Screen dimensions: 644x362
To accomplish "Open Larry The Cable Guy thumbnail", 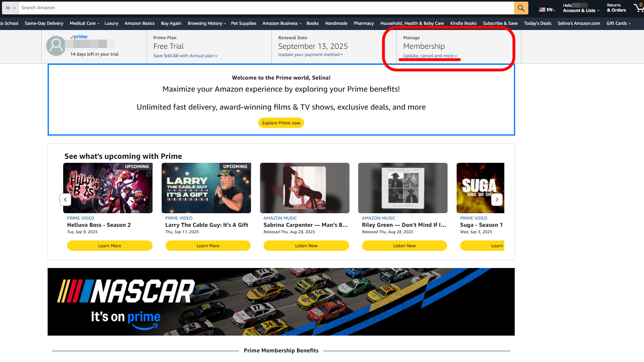I will coord(206,188).
